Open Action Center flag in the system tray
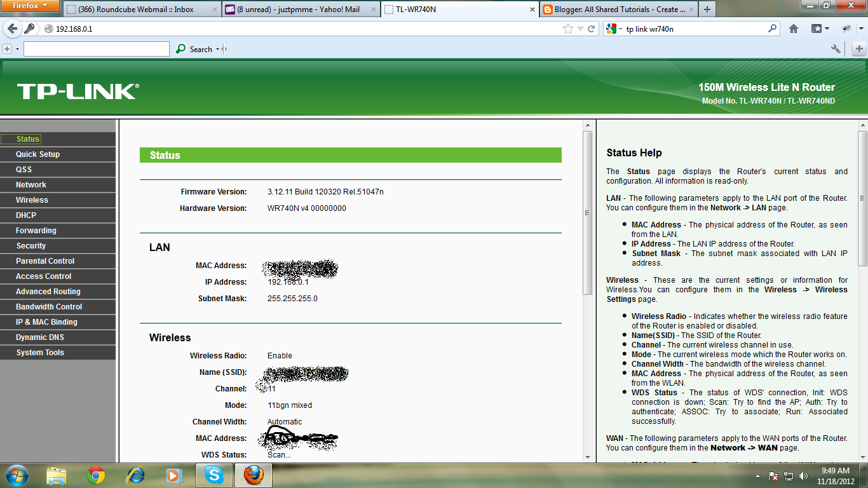Screen dimensions: 868x488 pos(774,476)
